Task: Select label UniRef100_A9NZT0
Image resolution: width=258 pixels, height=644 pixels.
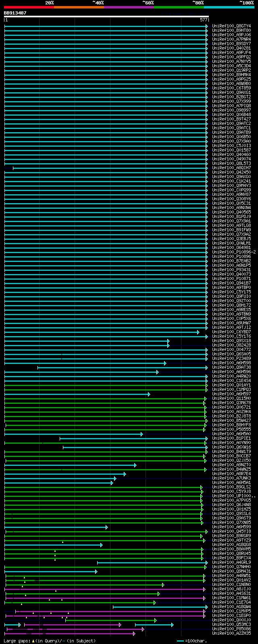Action: pos(231,465)
